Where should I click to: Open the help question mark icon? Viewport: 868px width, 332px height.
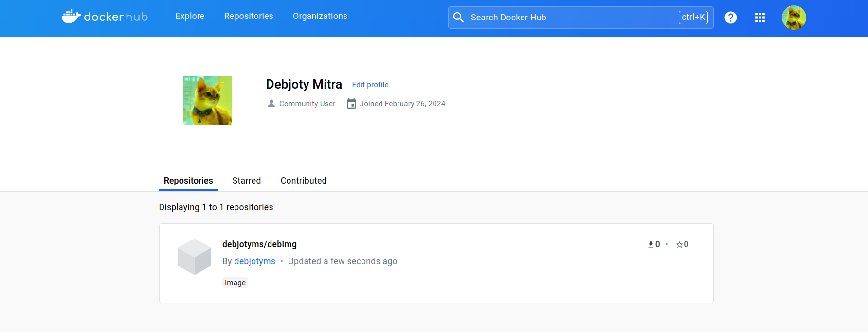tap(730, 18)
